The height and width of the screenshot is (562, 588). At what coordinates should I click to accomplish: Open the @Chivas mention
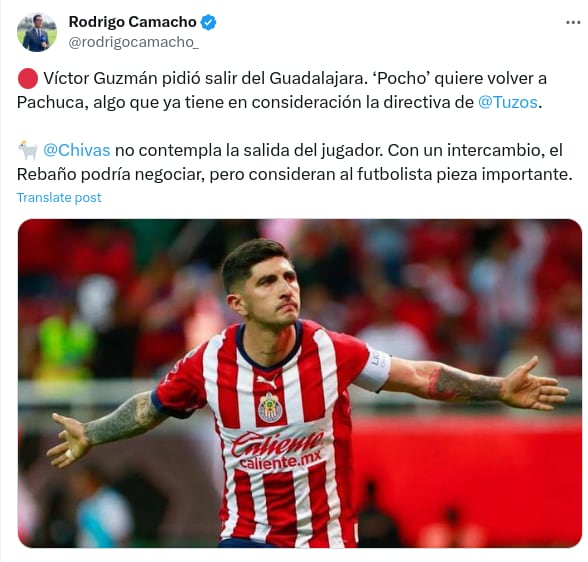point(77,150)
